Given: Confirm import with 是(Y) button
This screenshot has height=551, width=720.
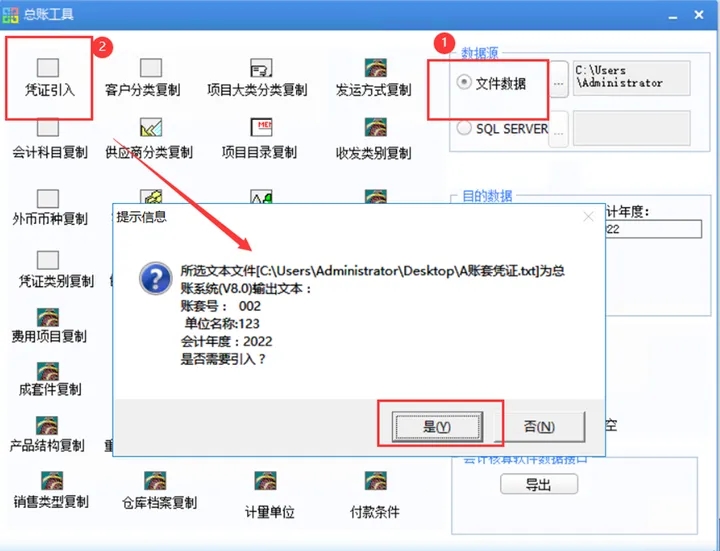Looking at the screenshot, I should pyautogui.click(x=437, y=427).
